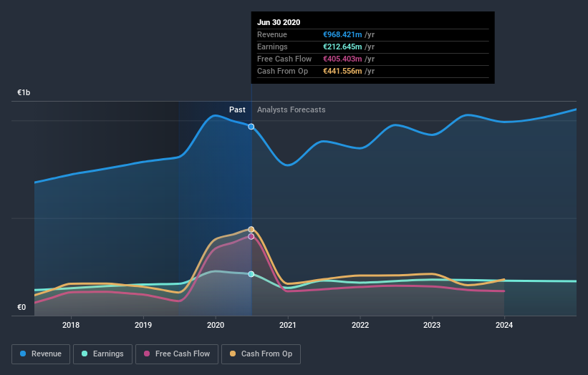588x375 pixels.
Task: Select the 2022 x-axis label
Action: [360, 325]
